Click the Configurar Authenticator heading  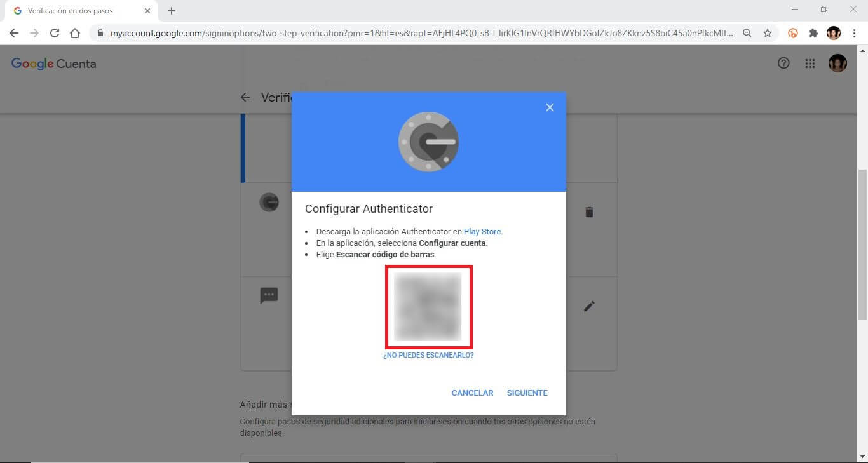tap(369, 208)
